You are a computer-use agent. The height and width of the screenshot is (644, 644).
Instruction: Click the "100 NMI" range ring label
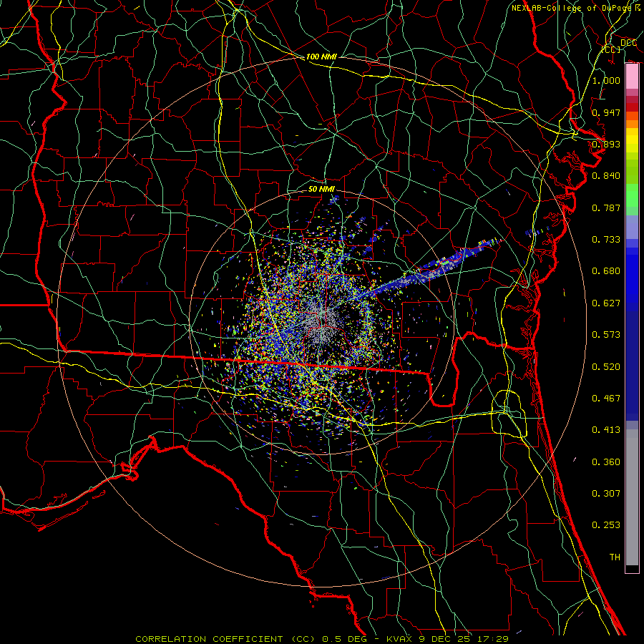pos(321,57)
